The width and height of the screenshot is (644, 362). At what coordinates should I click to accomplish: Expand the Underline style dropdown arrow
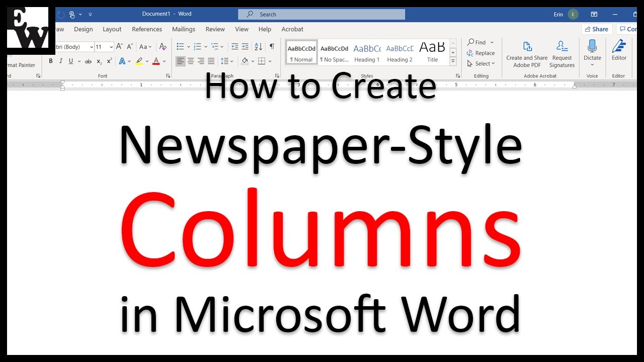coord(79,61)
